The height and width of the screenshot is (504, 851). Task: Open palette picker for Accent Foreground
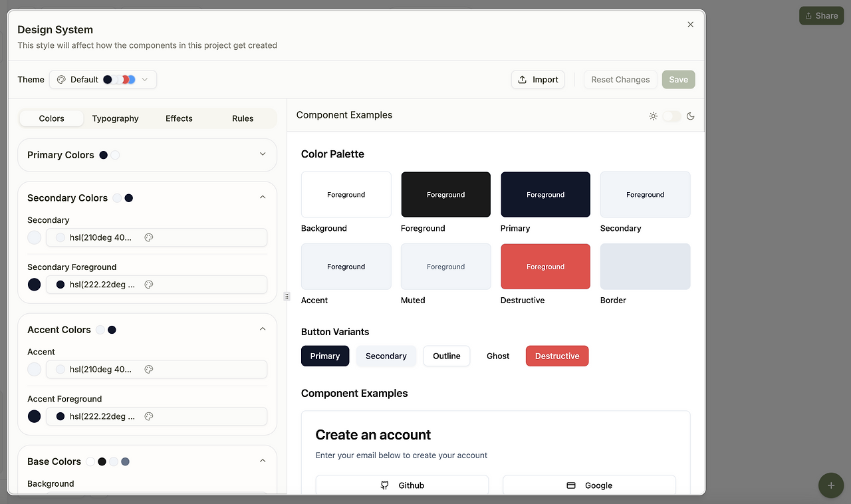(x=149, y=416)
